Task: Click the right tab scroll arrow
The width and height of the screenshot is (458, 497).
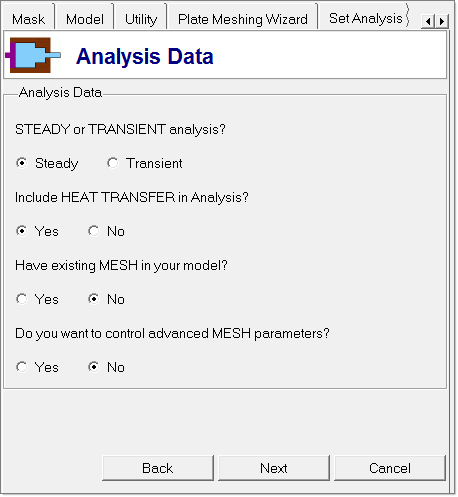Action: click(442, 21)
